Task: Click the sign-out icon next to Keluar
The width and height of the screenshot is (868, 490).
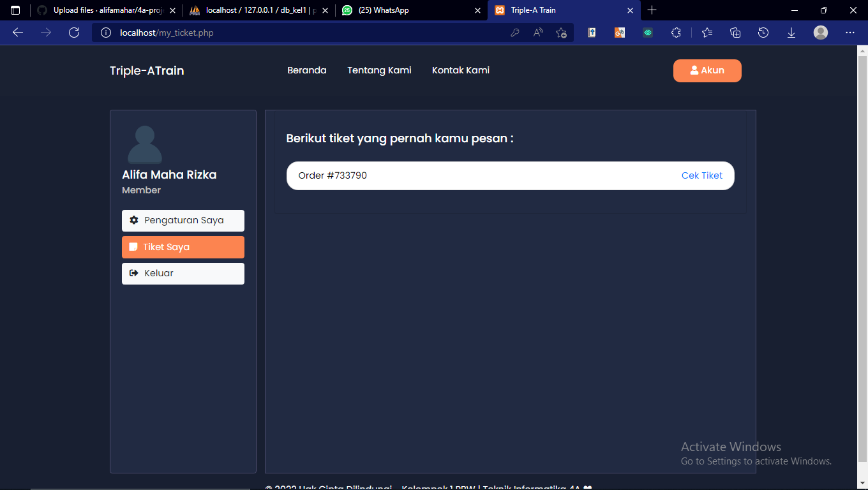Action: (x=134, y=273)
